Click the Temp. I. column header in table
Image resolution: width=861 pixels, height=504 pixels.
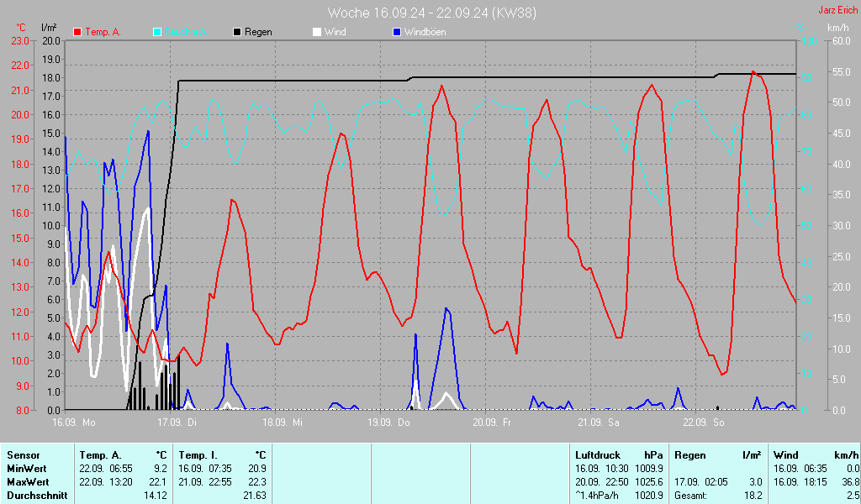click(198, 455)
